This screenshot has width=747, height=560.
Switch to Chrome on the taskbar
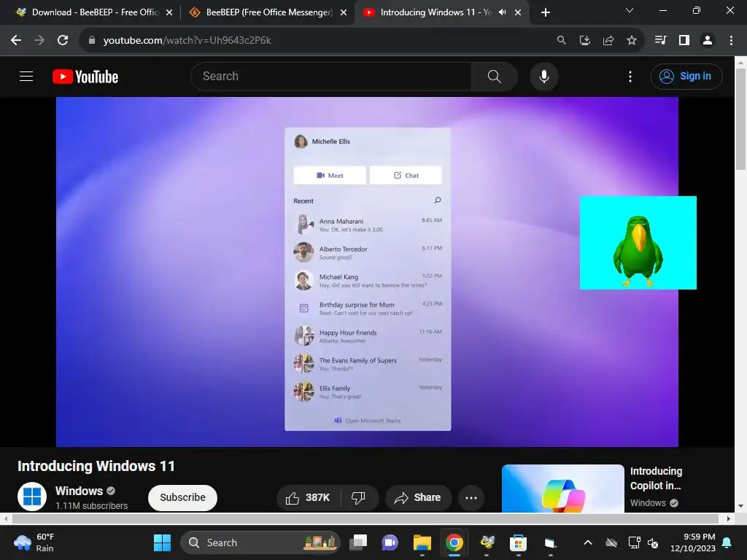tap(454, 542)
